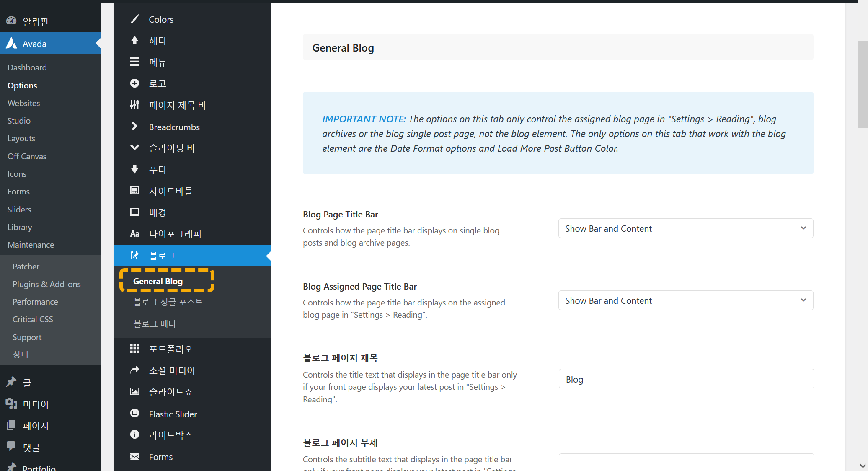Select the 블로그 싱글 포스트 sub-tab
Image resolution: width=868 pixels, height=471 pixels.
[x=168, y=302]
